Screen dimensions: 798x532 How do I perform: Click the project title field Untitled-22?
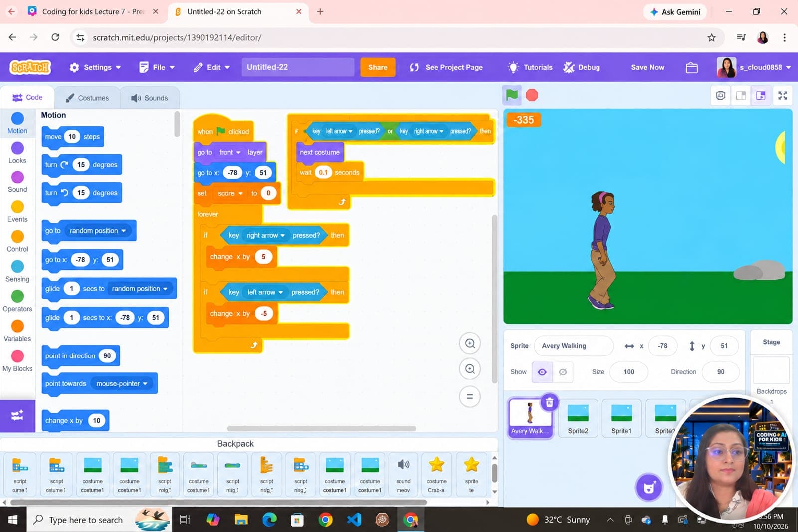(x=298, y=67)
